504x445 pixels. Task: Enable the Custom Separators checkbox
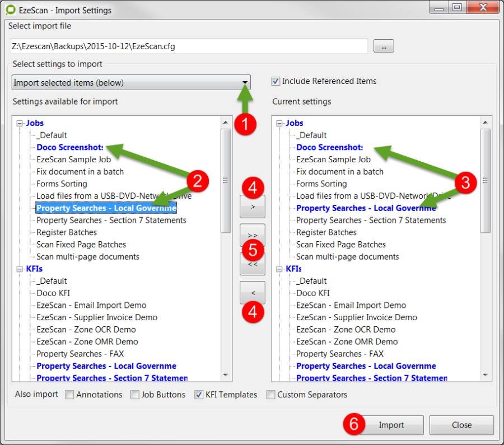(x=271, y=395)
